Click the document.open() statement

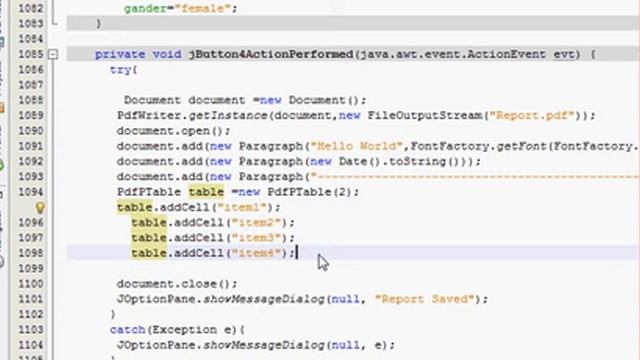tap(173, 131)
